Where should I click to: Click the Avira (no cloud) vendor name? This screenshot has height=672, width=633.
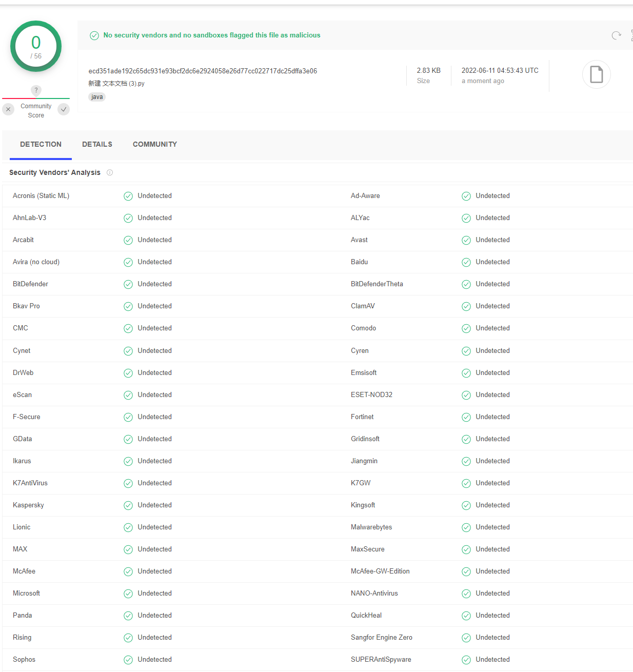click(36, 262)
